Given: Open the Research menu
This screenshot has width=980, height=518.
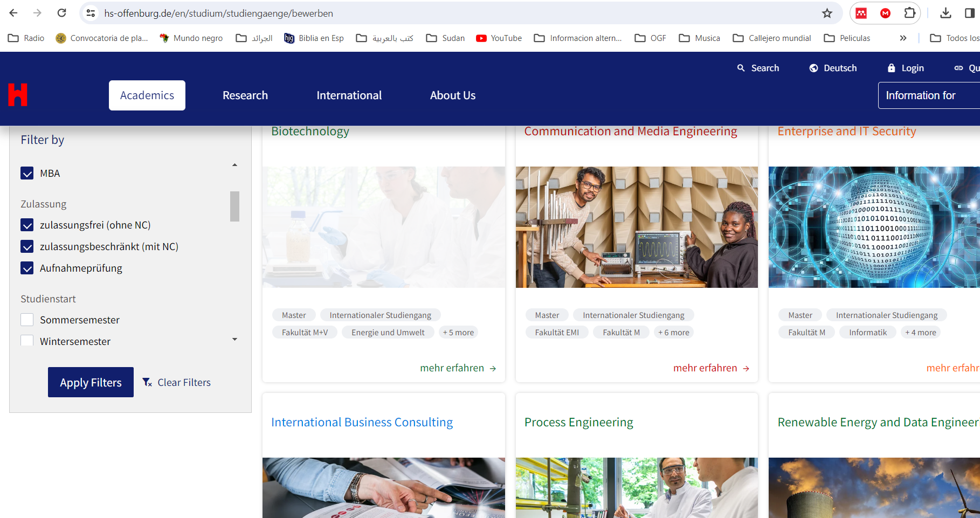Looking at the screenshot, I should [x=245, y=95].
